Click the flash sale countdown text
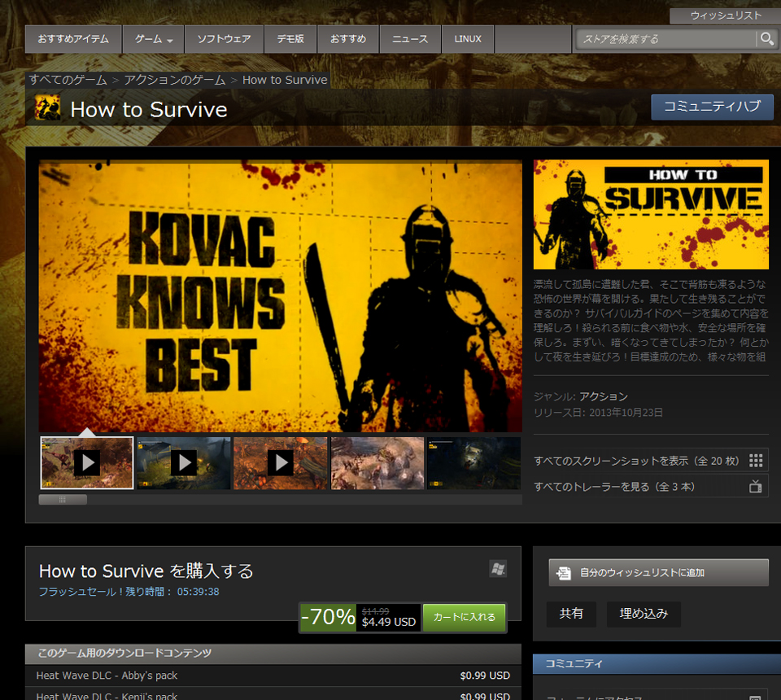Screen dimensions: 781x700 pos(129,592)
